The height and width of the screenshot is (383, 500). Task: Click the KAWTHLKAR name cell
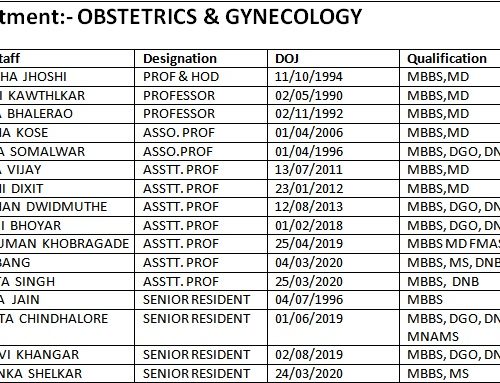pos(67,96)
